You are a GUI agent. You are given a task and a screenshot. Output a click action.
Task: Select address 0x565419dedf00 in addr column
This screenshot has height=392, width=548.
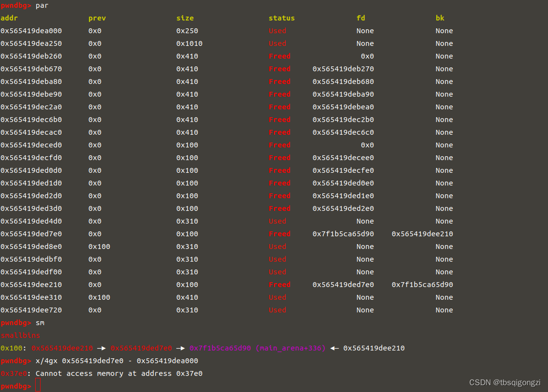[31, 272]
